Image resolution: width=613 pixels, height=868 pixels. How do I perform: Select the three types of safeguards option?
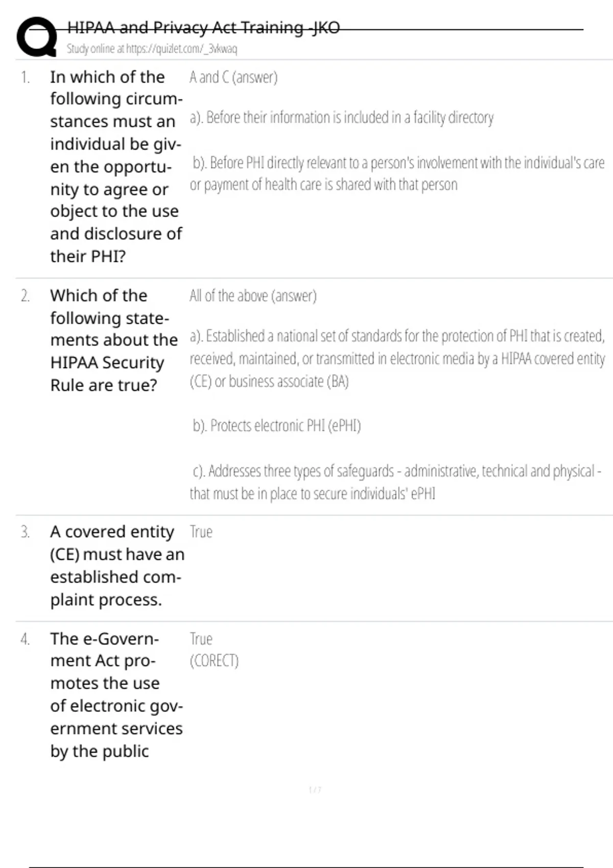coord(396,482)
